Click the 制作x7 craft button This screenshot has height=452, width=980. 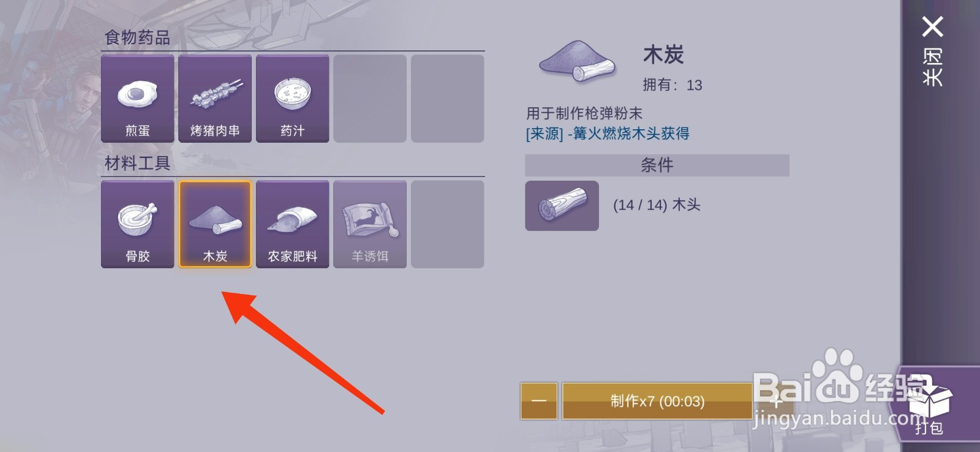tap(657, 401)
